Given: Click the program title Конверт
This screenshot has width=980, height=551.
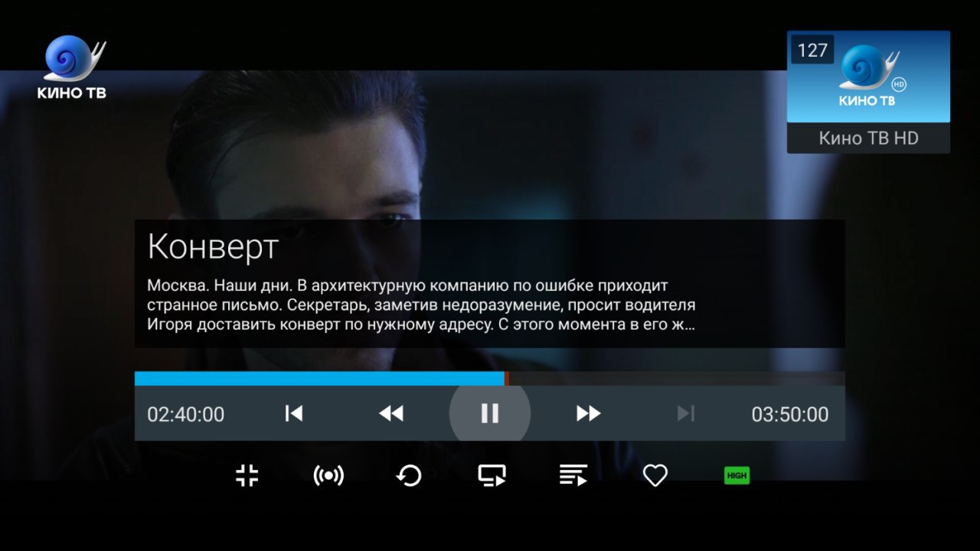Looking at the screenshot, I should (213, 247).
